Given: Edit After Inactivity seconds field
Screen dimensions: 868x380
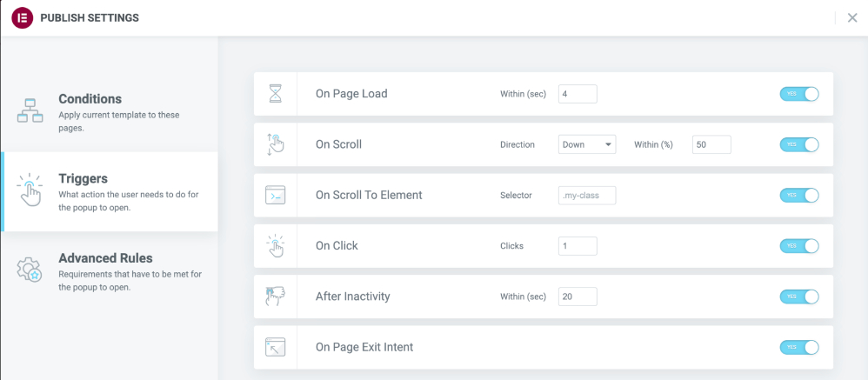Looking at the screenshot, I should (x=578, y=297).
